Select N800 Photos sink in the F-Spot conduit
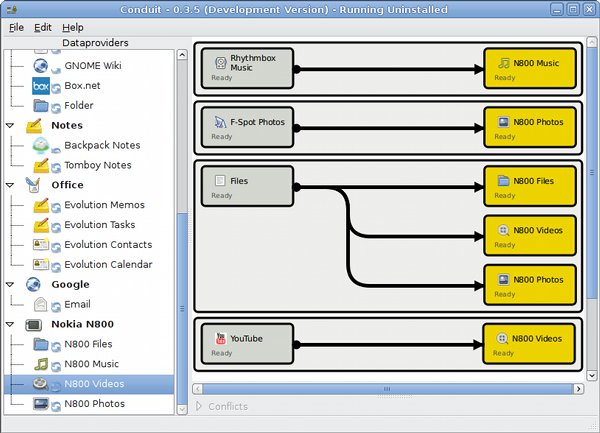Screen dimensions: 600x433 (530, 127)
